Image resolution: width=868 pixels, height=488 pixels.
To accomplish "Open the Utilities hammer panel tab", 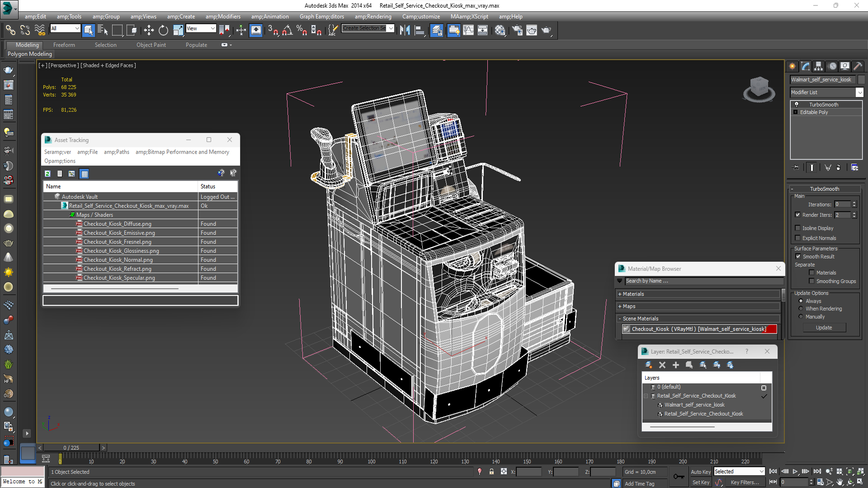I will [x=858, y=66].
